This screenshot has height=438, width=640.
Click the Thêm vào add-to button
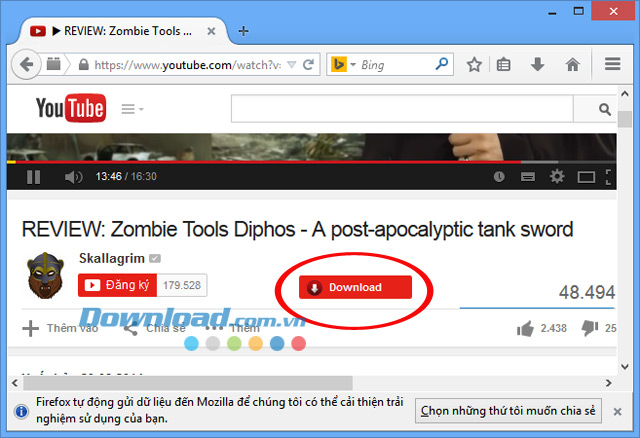(60, 328)
